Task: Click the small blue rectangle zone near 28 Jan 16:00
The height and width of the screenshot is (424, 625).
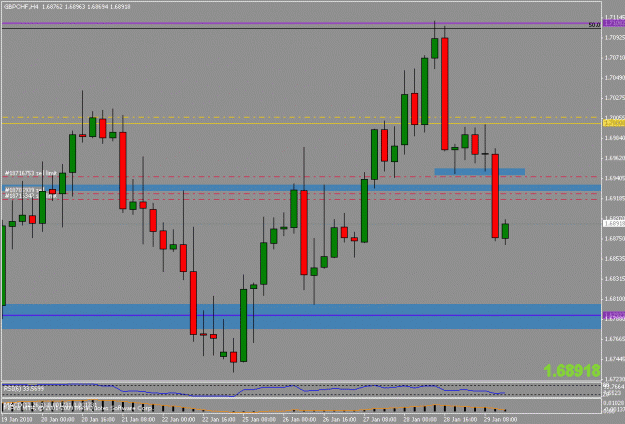Action: point(480,172)
